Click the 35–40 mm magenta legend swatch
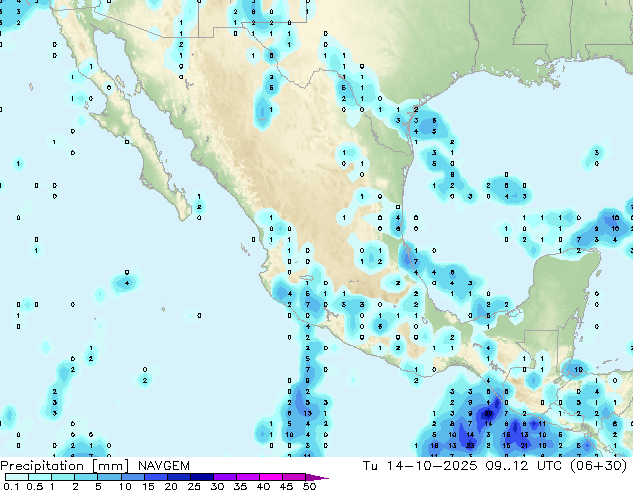 tap(247, 477)
